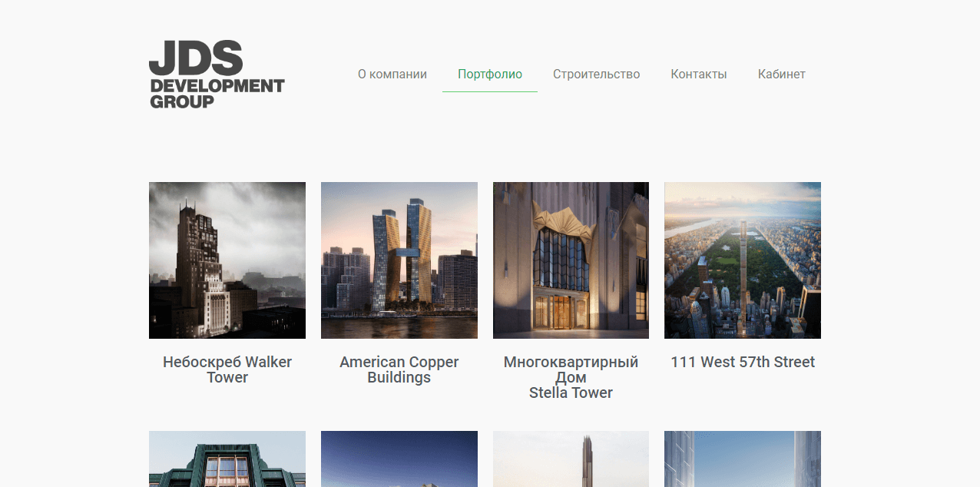Open the slender dark tower on pale sky thumbnail

pos(571,459)
